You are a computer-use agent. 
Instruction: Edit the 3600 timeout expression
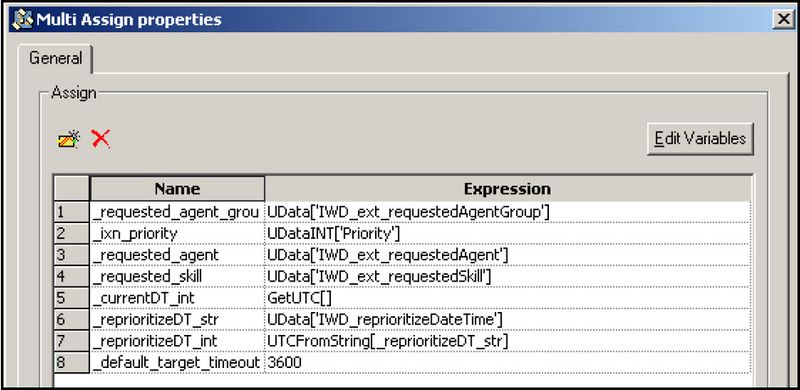click(x=508, y=362)
